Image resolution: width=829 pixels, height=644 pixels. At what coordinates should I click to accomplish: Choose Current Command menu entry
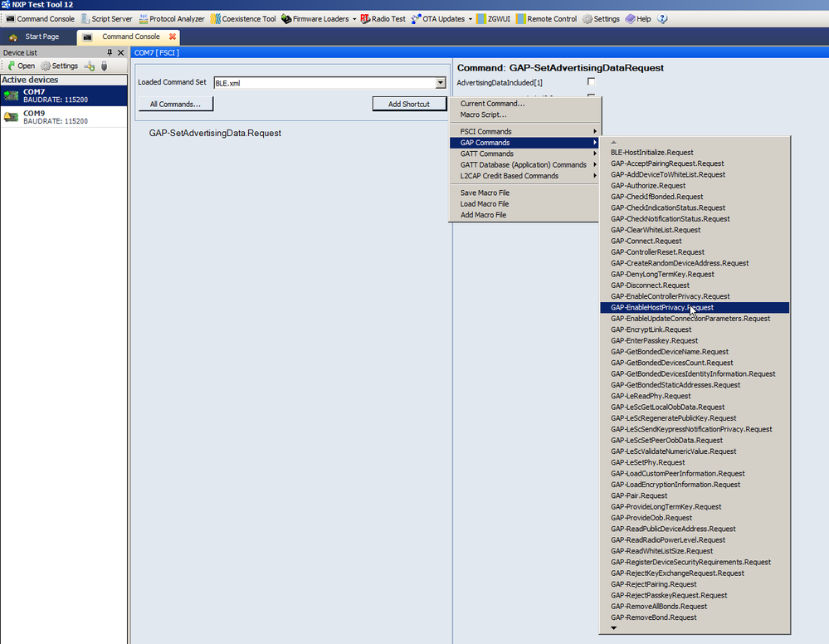pos(524,104)
